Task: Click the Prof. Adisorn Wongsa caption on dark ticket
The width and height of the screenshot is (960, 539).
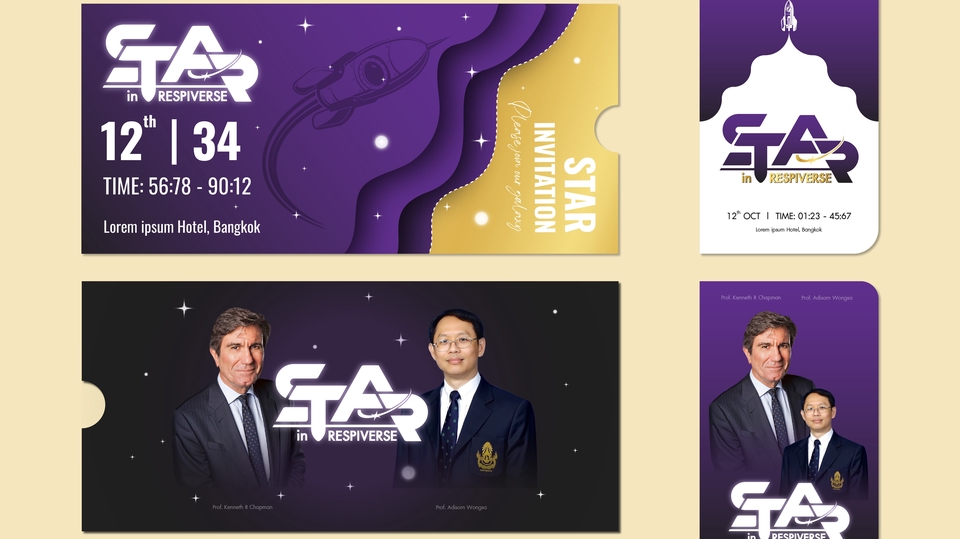Action: pyautogui.click(x=461, y=507)
